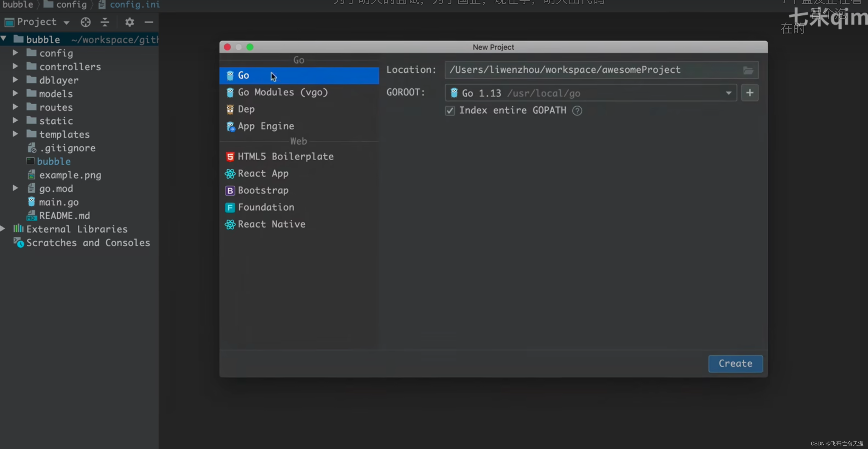868x449 pixels.
Task: Expand the config folder
Action: pyautogui.click(x=15, y=53)
